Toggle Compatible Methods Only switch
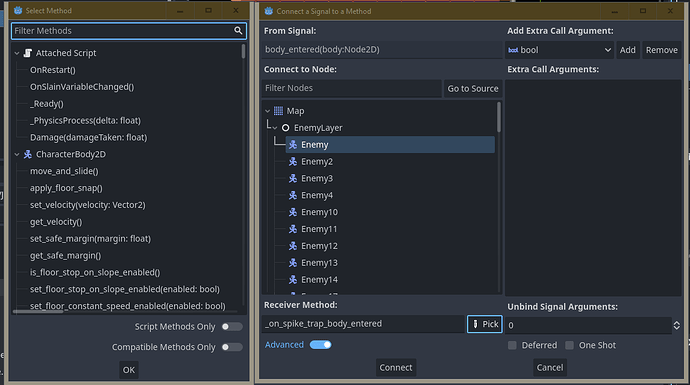Screen dimensions: 690x385 pos(231,347)
